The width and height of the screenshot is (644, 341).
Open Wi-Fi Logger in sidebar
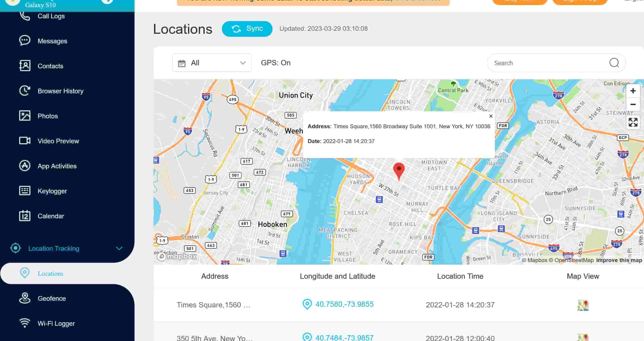point(56,323)
